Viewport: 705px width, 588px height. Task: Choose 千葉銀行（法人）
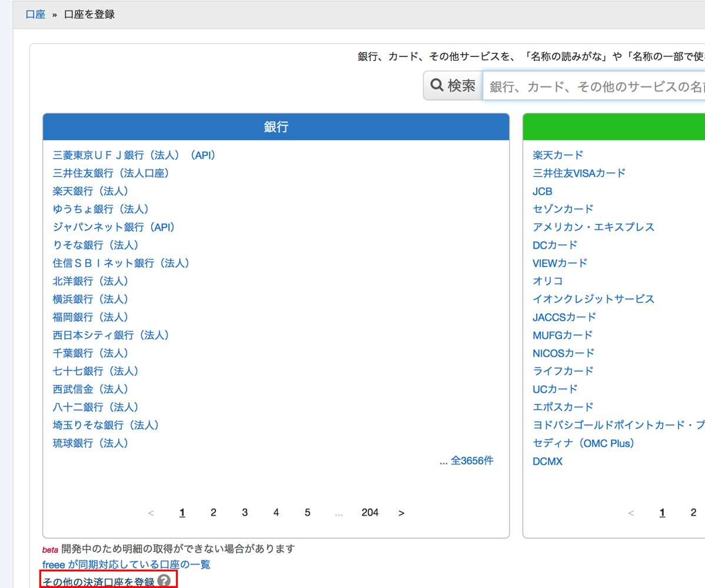click(91, 353)
